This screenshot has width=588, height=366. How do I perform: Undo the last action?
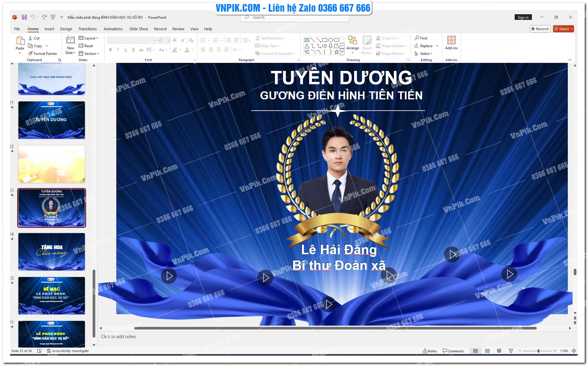point(33,17)
